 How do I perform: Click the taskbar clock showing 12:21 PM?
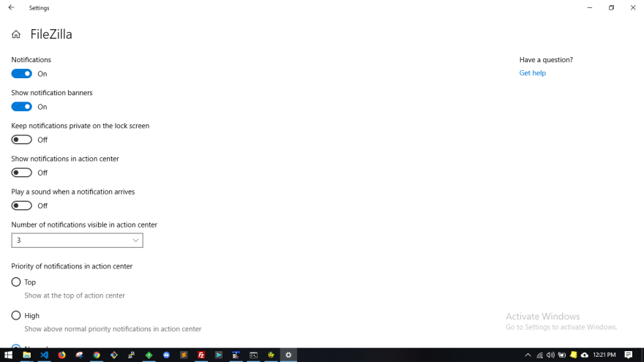click(x=604, y=355)
